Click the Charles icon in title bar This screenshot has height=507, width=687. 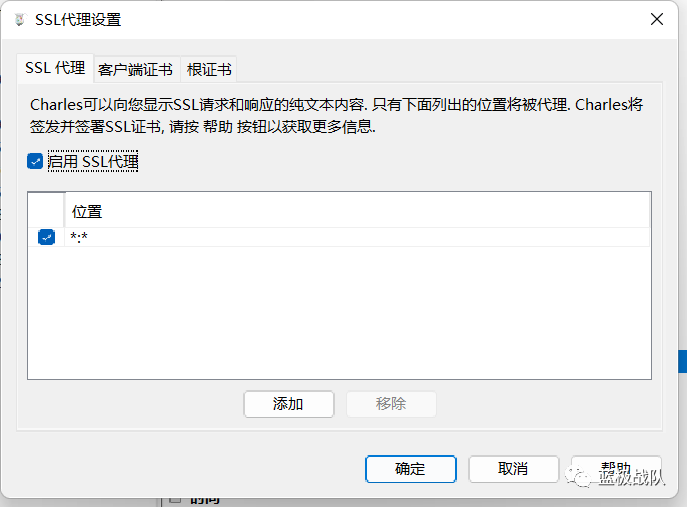[x=19, y=20]
